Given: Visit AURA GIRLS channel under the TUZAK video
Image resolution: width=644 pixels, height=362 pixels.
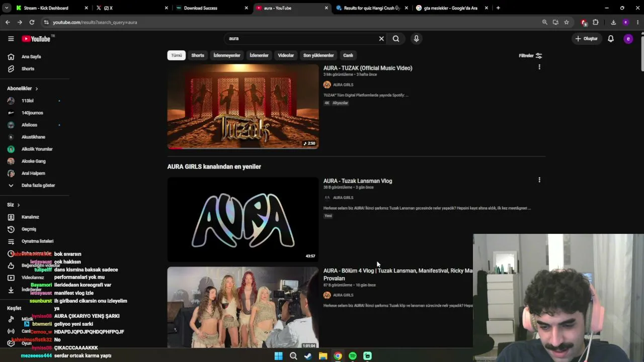Looking at the screenshot, I should pos(343,85).
